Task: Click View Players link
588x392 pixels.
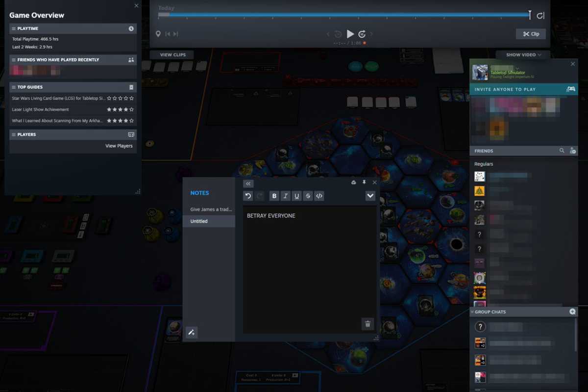Action: click(119, 146)
